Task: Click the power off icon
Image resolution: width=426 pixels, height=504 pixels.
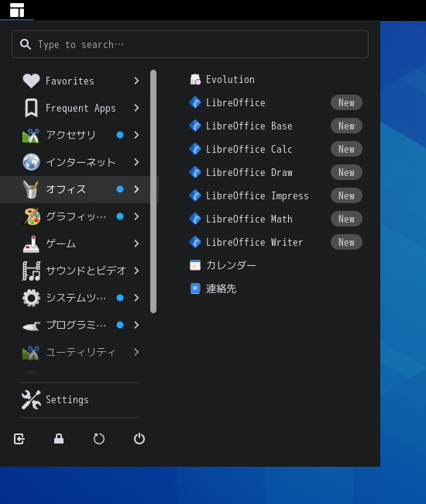Action: point(139,439)
